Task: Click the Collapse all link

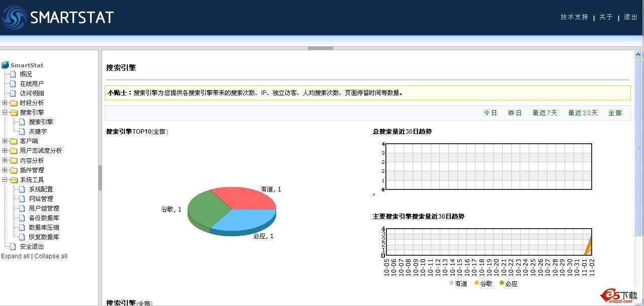Action: [51, 256]
